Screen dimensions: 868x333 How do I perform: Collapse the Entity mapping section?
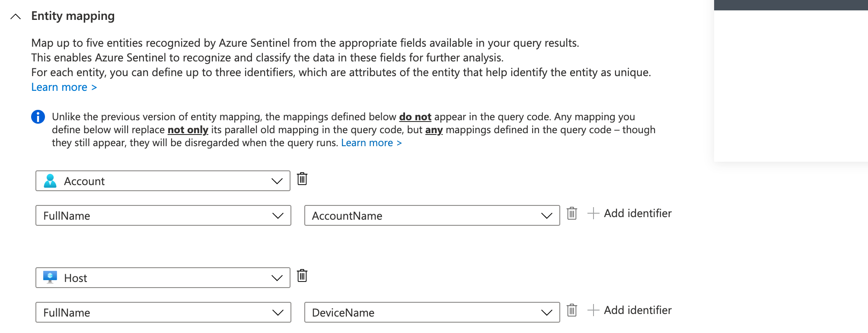coord(16,16)
